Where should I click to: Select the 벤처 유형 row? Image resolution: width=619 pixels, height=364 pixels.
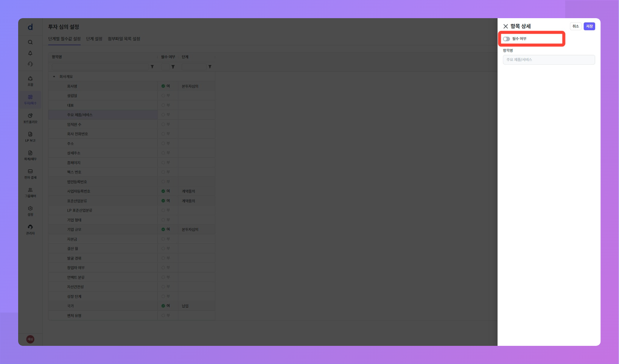pos(132,316)
